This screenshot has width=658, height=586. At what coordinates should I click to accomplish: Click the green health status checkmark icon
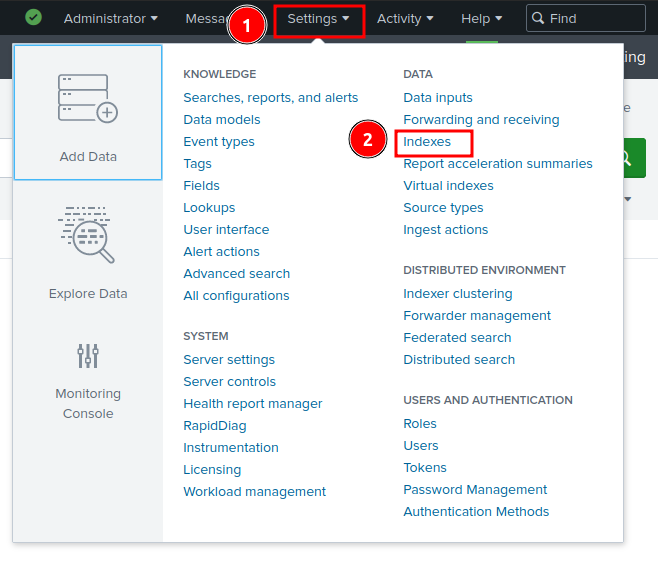point(34,18)
